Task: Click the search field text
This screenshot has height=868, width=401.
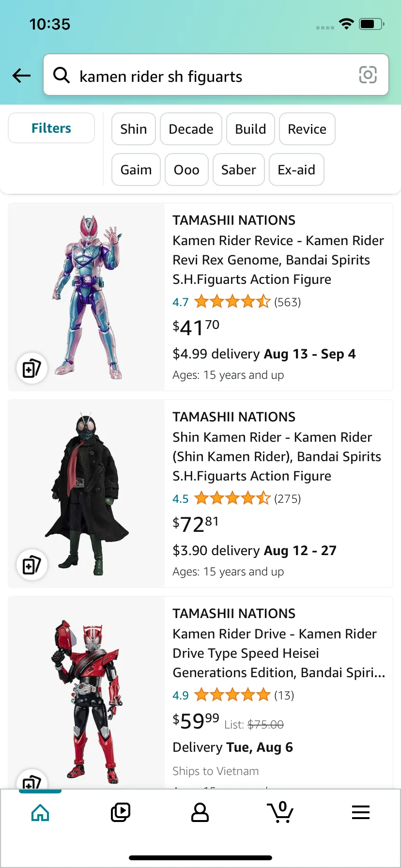Action: [x=161, y=77]
